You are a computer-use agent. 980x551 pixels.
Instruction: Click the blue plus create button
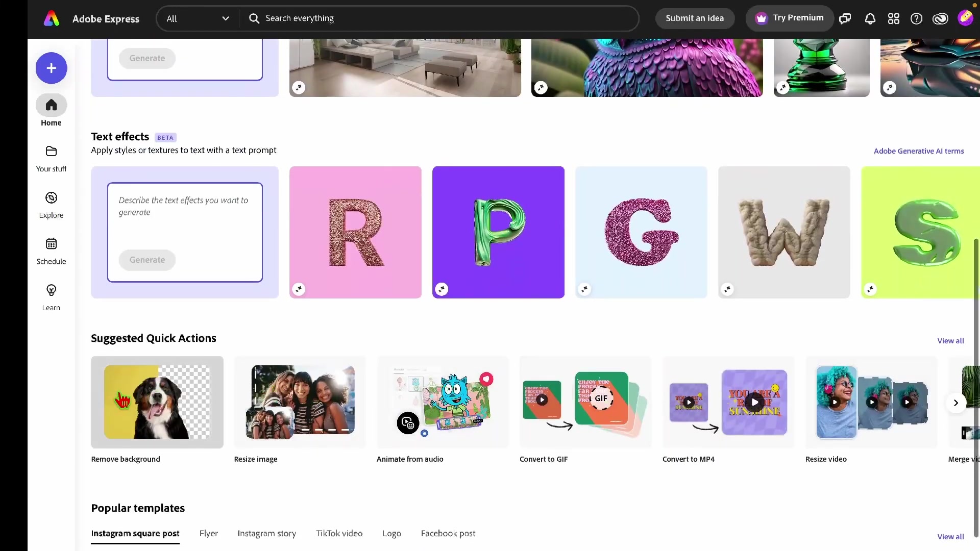(51, 68)
